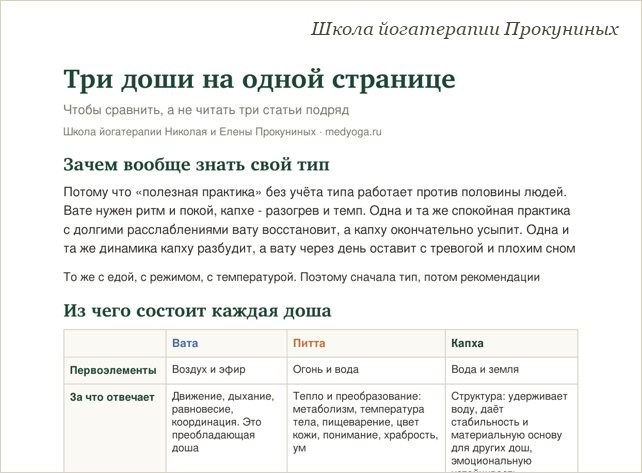Click the cell starting 'Движение, дыхание'
Screen dimensions: 642x473
coord(226,428)
